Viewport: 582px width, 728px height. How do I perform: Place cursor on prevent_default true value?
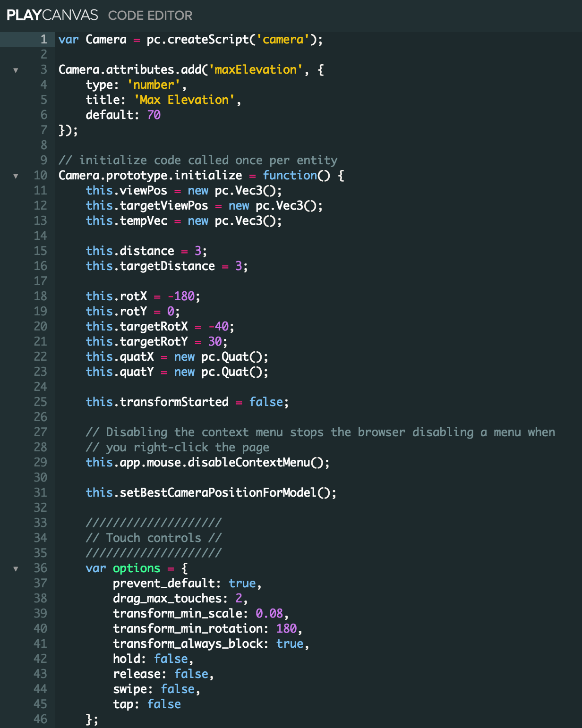[x=242, y=583]
